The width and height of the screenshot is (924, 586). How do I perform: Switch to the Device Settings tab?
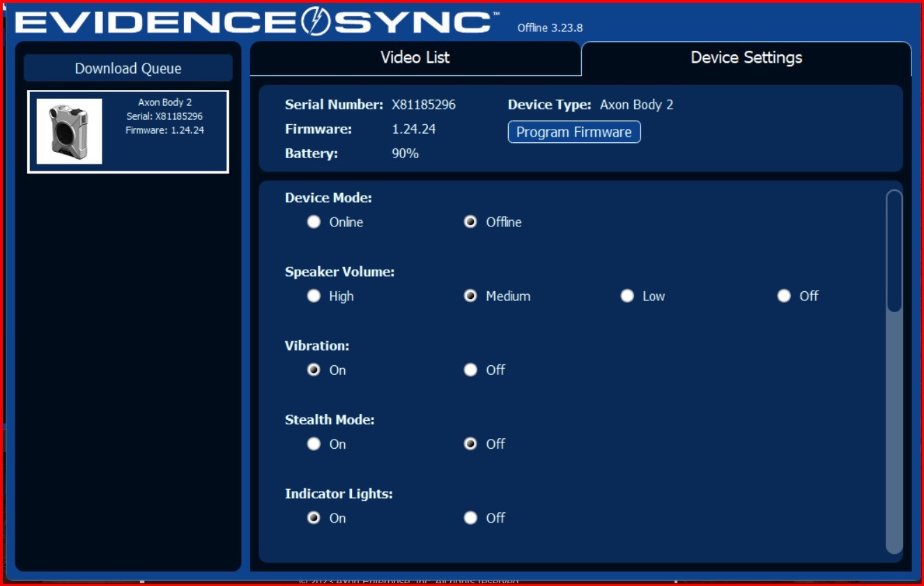coord(746,58)
